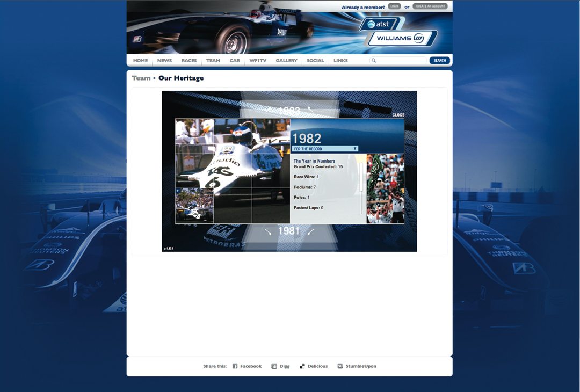The image size is (580, 392).
Task: Click the Delicious share icon
Action: (302, 366)
